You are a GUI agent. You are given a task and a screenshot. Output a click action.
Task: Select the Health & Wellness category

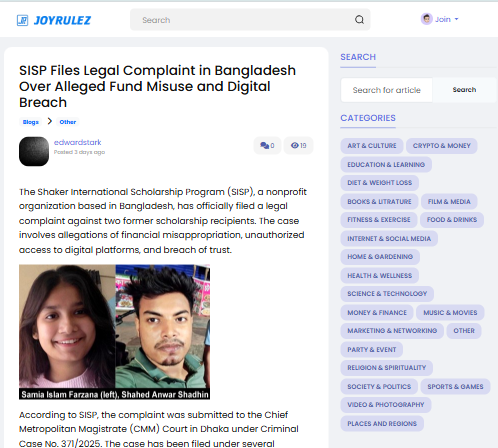(380, 276)
